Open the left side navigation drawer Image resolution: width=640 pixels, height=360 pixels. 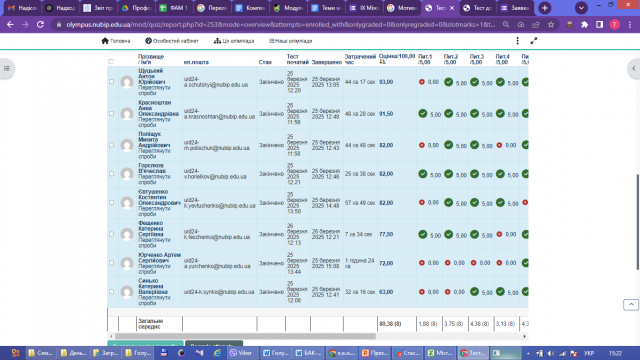pyautogui.click(x=7, y=68)
